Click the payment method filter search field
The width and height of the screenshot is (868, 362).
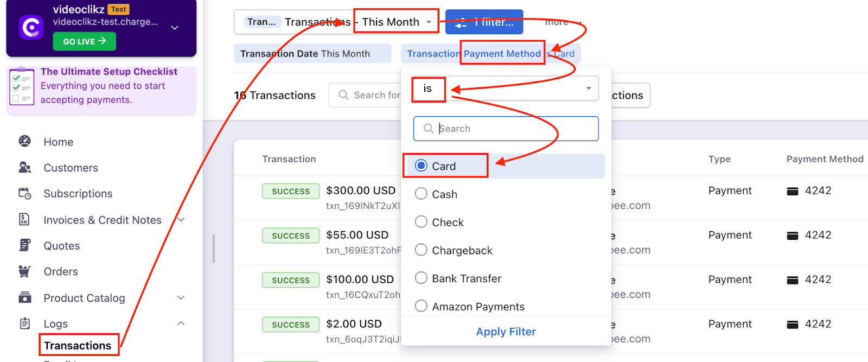[513, 129]
